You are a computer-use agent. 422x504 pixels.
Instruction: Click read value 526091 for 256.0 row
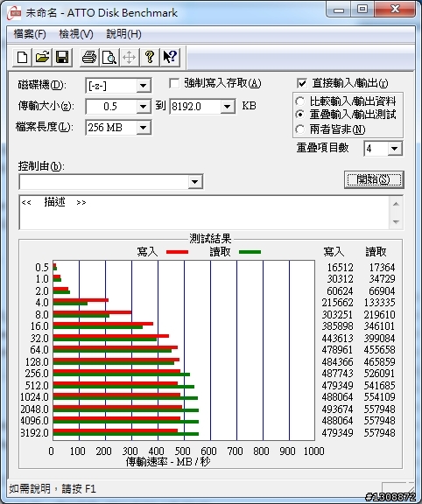(x=380, y=374)
